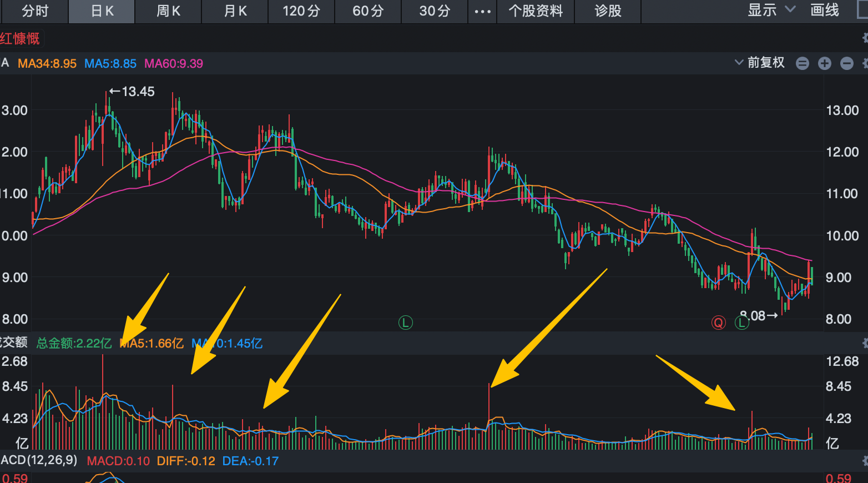Viewport: 868px width, 483px height.
Task: Open the three-dots more periods menu
Action: (x=482, y=11)
